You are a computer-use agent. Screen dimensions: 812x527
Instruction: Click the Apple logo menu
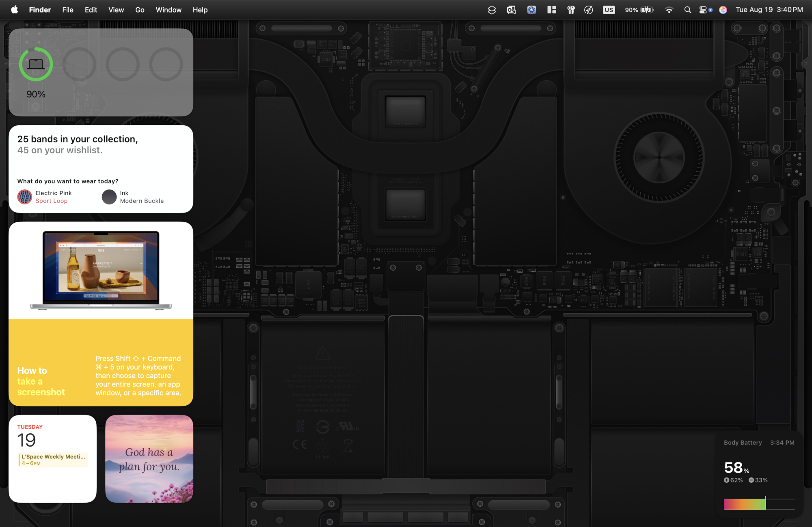(x=15, y=10)
